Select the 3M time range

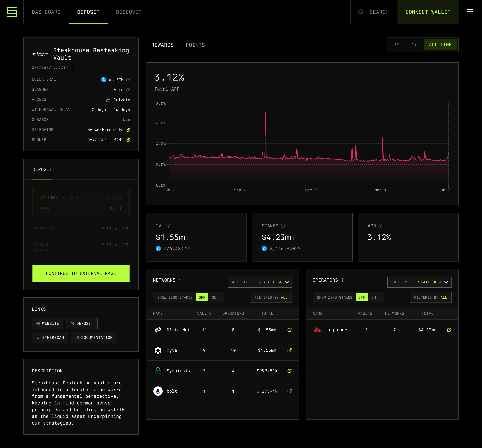[x=396, y=45]
